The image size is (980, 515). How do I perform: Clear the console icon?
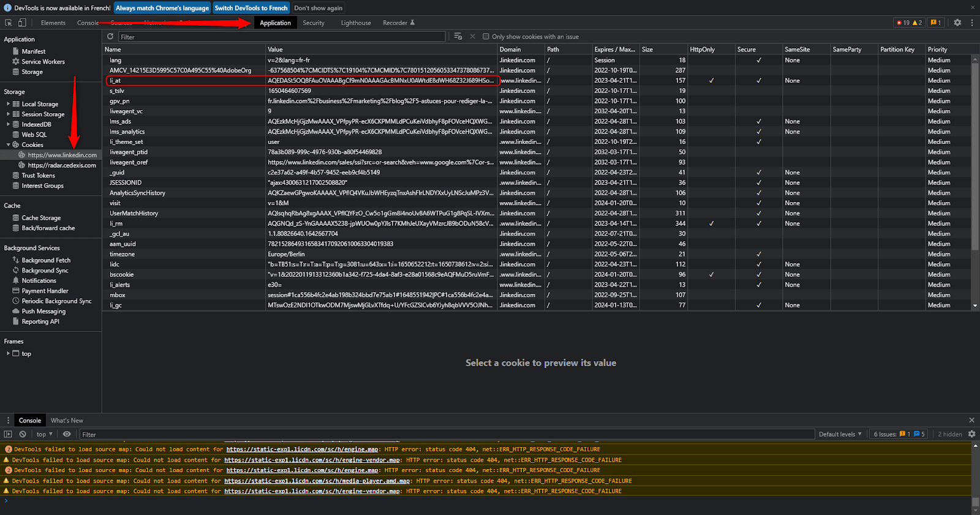23,434
